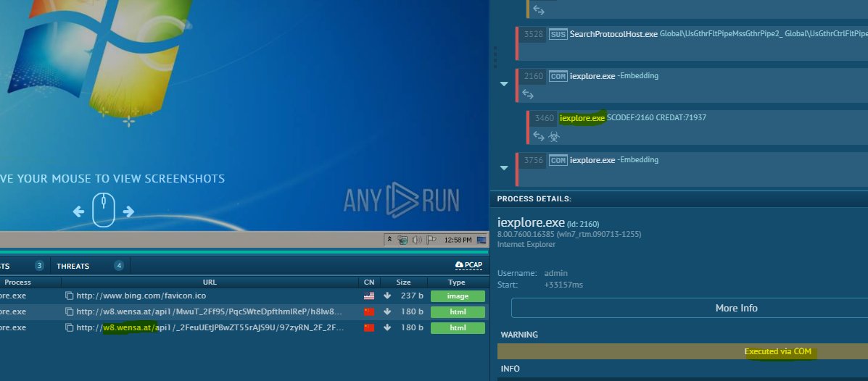Click the 12:58 PM clock in the tray

click(x=458, y=240)
